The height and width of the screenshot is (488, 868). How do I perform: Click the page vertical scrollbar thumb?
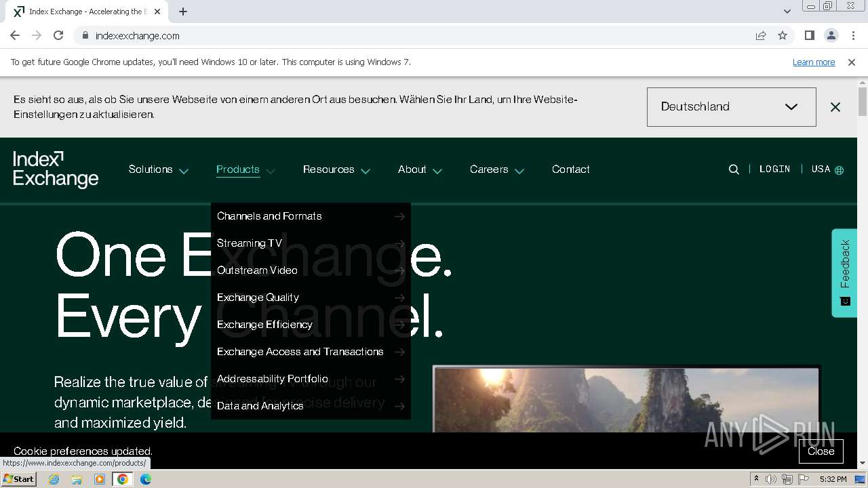pos(863,102)
